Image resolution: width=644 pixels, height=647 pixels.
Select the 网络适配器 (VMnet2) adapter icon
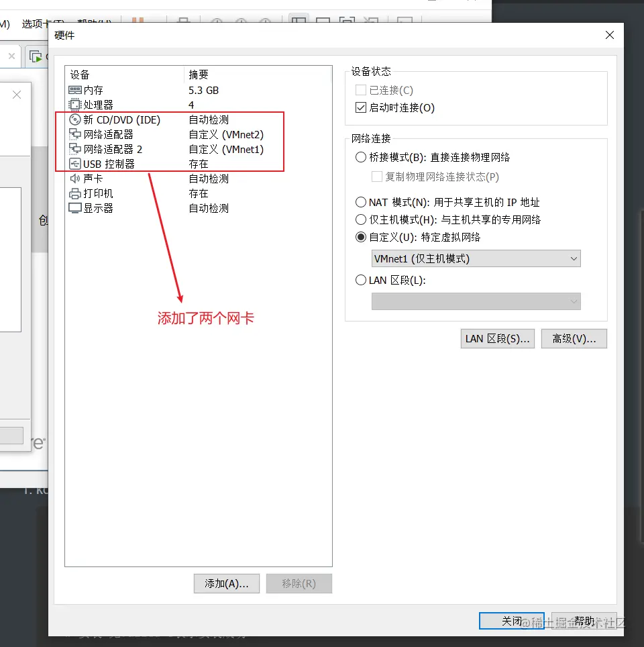[x=74, y=134]
